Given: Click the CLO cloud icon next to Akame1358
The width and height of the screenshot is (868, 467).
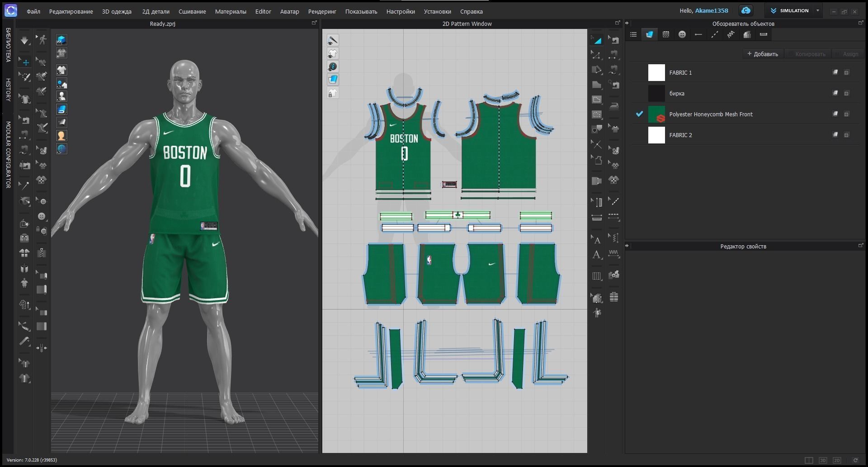Looking at the screenshot, I should pos(745,10).
